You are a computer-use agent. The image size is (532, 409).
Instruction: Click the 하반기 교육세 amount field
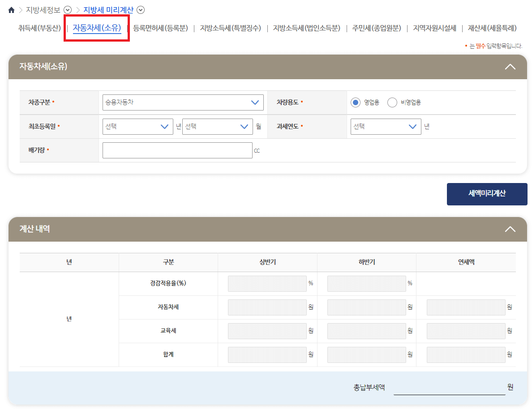tap(366, 331)
